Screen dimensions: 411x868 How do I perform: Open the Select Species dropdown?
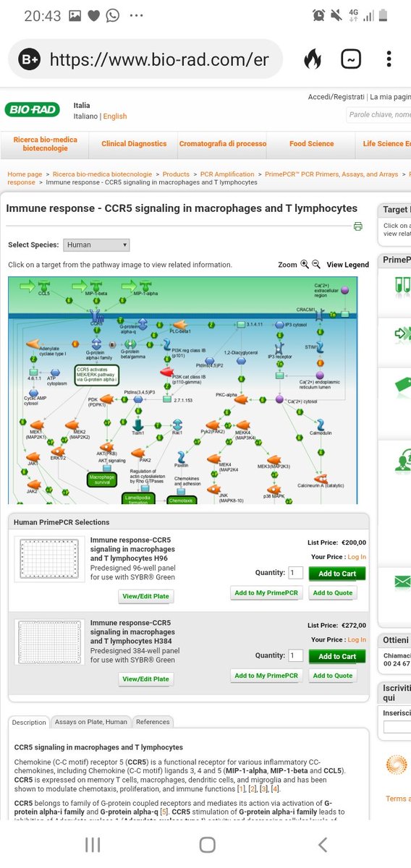97,245
